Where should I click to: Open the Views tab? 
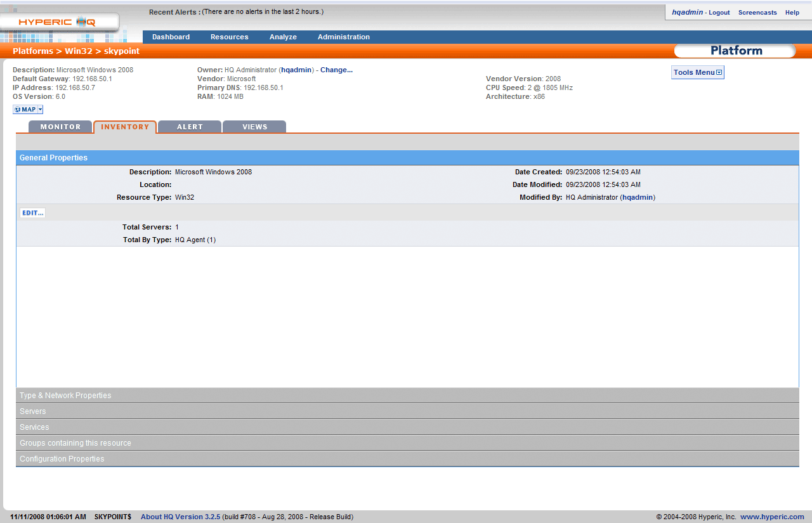(254, 127)
